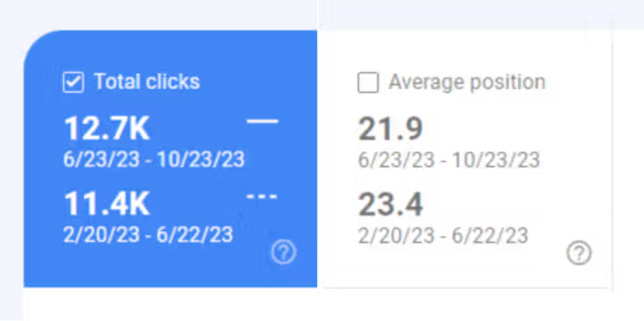The height and width of the screenshot is (321, 644).
Task: Enable the Average position checkbox
Action: coord(368,82)
